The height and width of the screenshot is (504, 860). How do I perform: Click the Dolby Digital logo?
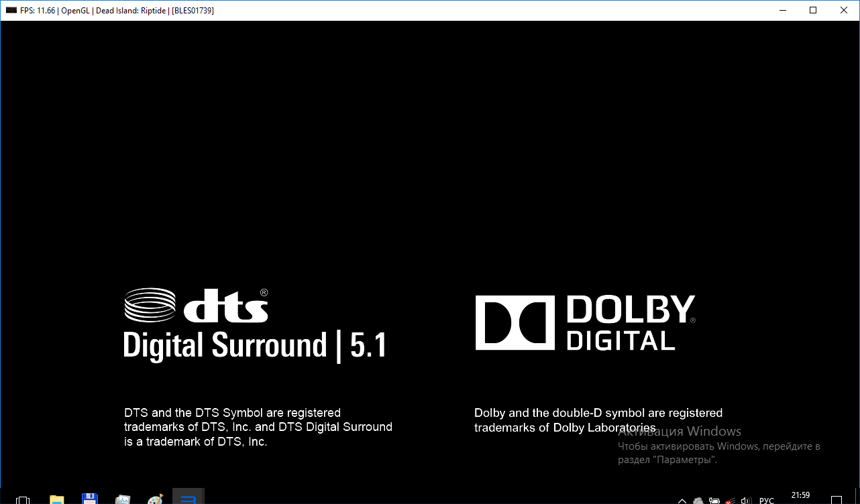click(584, 323)
